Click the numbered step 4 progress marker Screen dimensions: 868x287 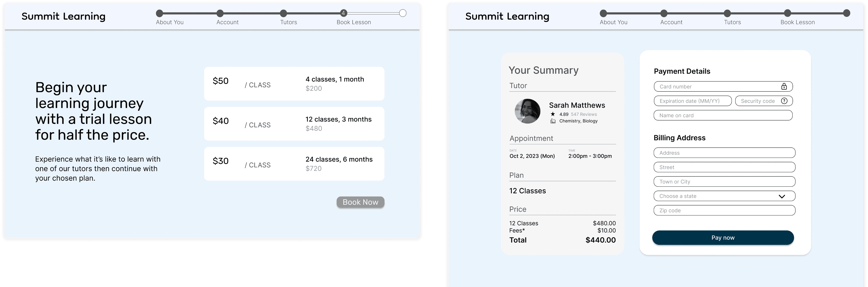click(343, 14)
